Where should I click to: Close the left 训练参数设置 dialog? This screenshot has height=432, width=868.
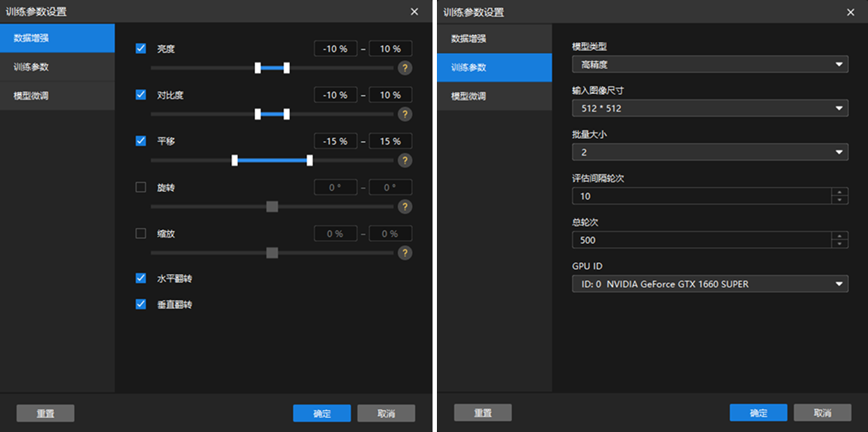point(414,12)
